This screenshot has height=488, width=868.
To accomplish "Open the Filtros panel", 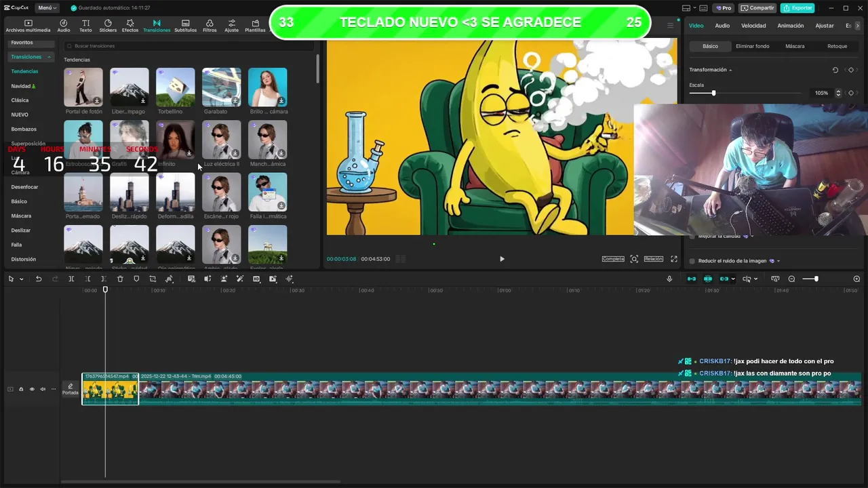I will (x=210, y=26).
